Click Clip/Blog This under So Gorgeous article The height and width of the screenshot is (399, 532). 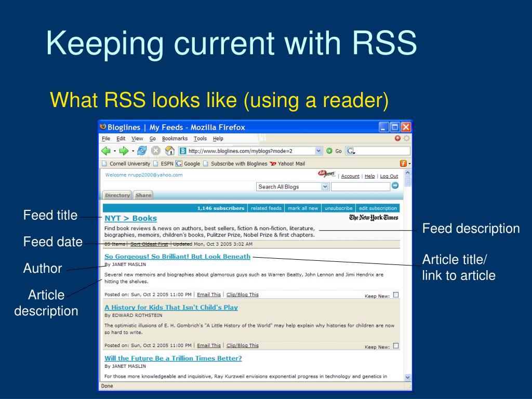(242, 295)
